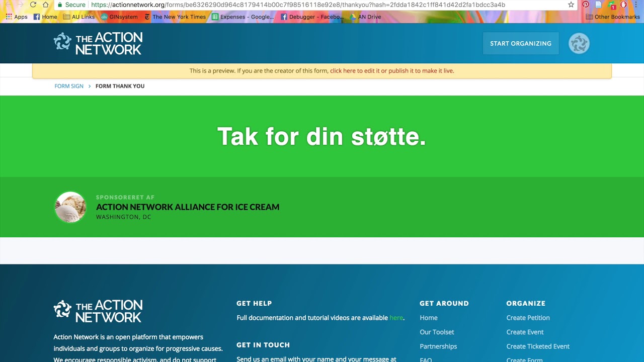
Task: Click the 'Get Around' footer heading
Action: coord(444,303)
